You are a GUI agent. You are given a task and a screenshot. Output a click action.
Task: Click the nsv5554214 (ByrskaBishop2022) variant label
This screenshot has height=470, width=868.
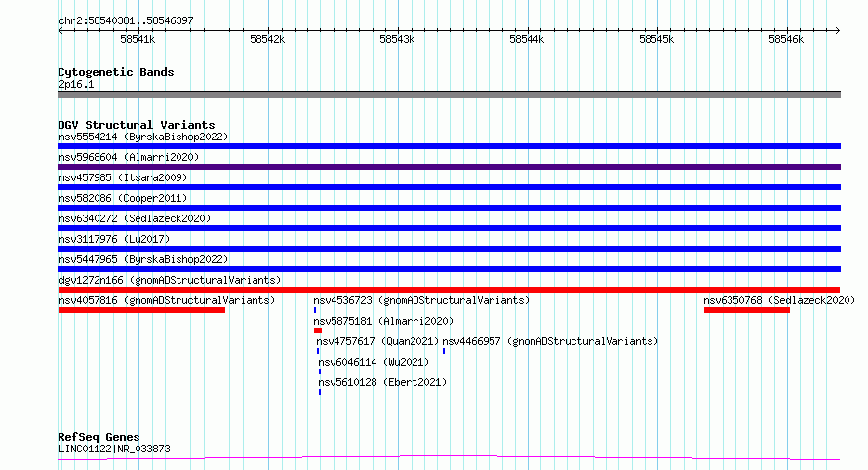click(143, 137)
